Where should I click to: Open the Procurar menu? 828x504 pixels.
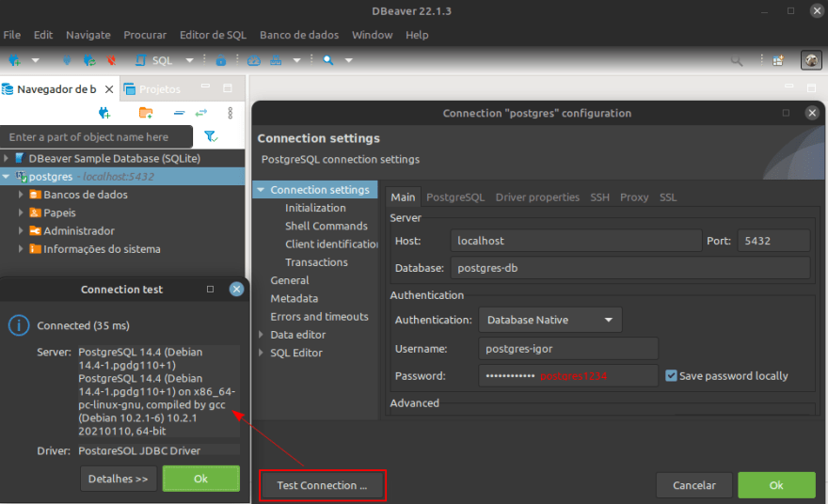click(x=145, y=35)
